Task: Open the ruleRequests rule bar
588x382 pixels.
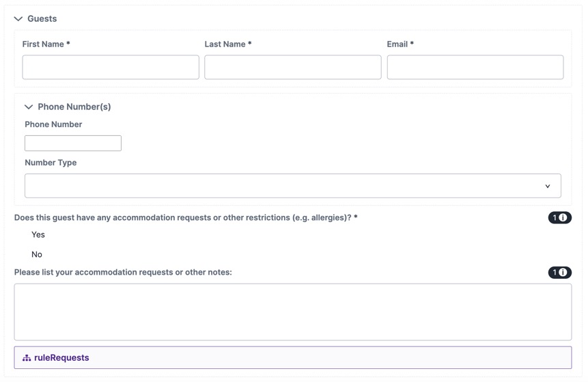Action: [293, 357]
